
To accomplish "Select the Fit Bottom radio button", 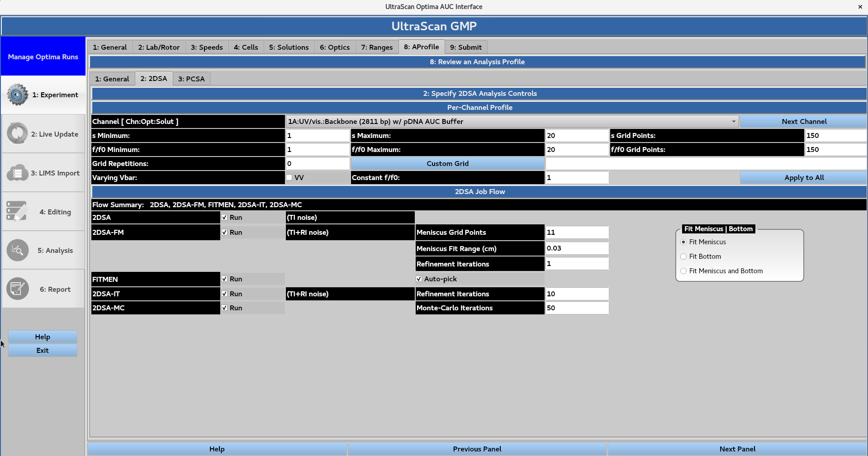I will pos(683,256).
